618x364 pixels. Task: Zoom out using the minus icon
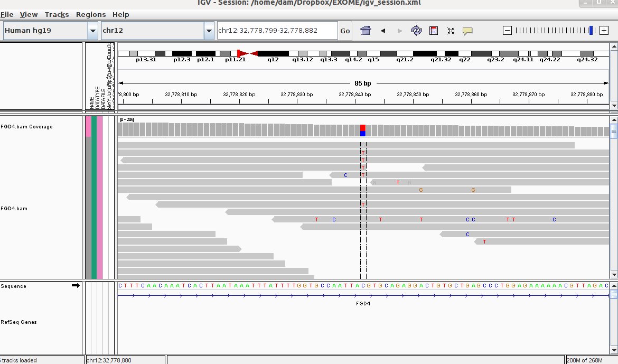(x=507, y=30)
